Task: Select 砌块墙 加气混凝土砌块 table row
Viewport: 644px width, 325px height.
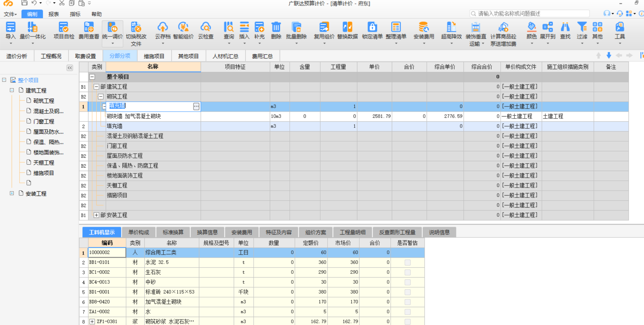Action: coord(354,116)
